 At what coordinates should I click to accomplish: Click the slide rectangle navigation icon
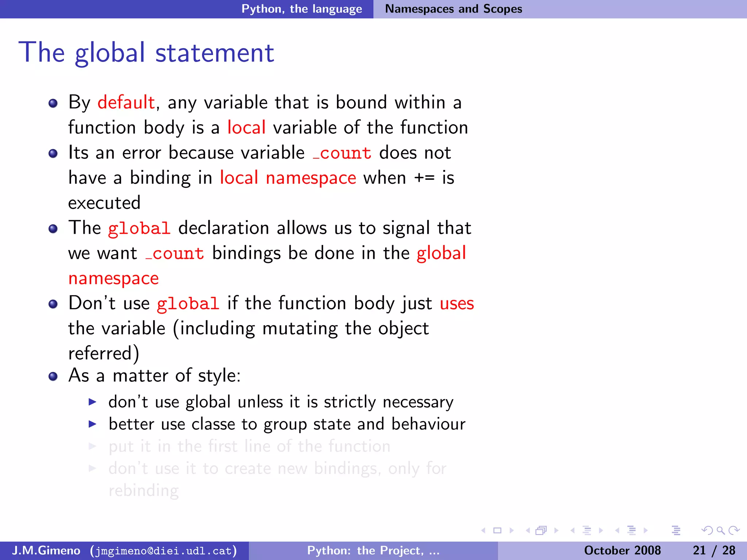tap(497, 530)
